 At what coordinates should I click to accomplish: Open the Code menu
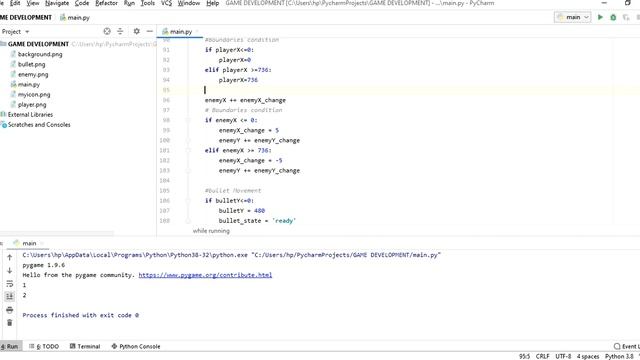coord(82,3)
